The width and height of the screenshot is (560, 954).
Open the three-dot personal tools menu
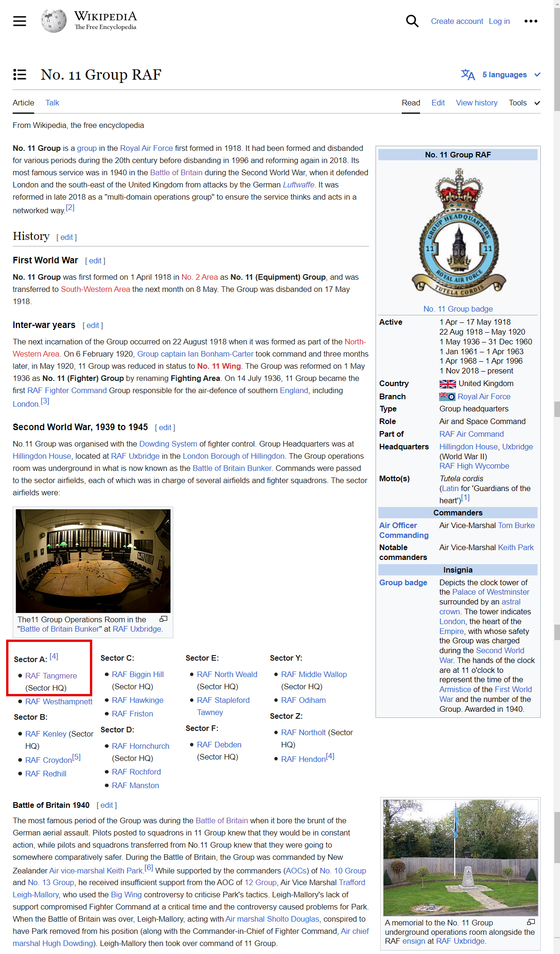coord(531,21)
